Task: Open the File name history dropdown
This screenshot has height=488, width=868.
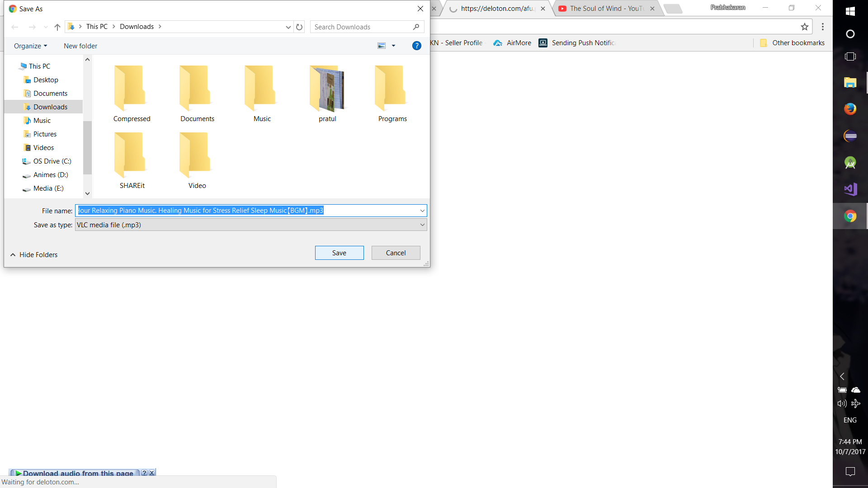Action: pos(422,211)
